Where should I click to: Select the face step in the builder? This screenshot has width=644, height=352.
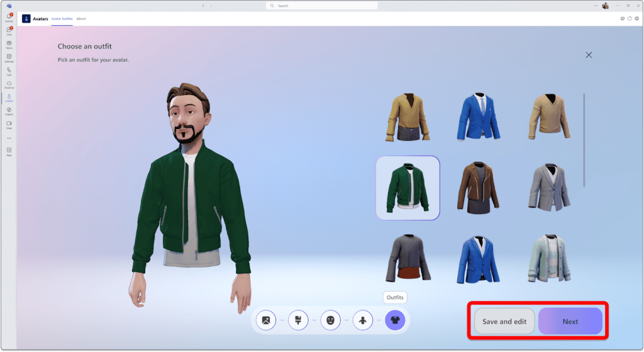tap(331, 321)
